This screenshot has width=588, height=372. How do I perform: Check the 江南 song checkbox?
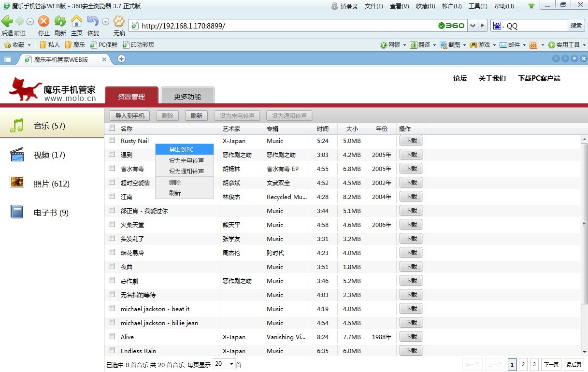click(112, 196)
